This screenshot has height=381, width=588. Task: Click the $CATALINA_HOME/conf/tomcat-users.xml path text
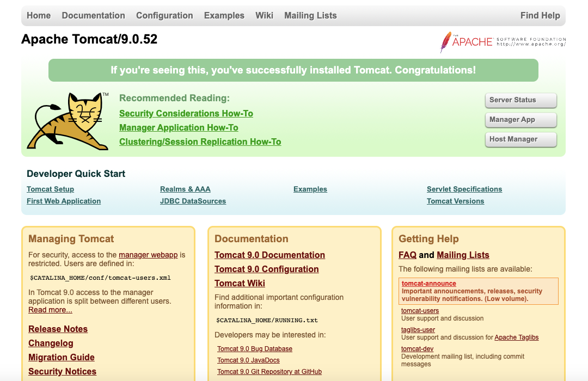101,278
